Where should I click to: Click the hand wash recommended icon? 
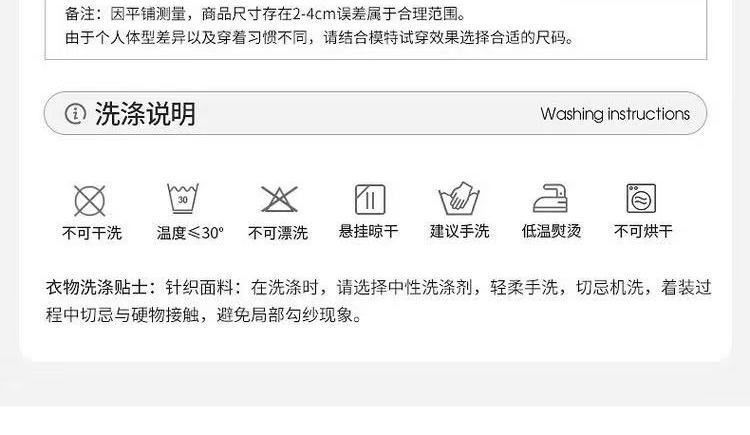[459, 198]
